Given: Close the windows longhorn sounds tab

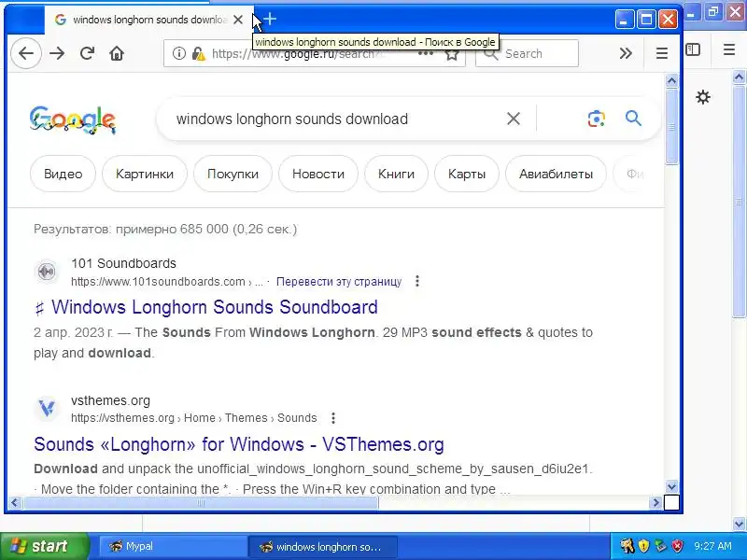Looking at the screenshot, I should point(238,20).
